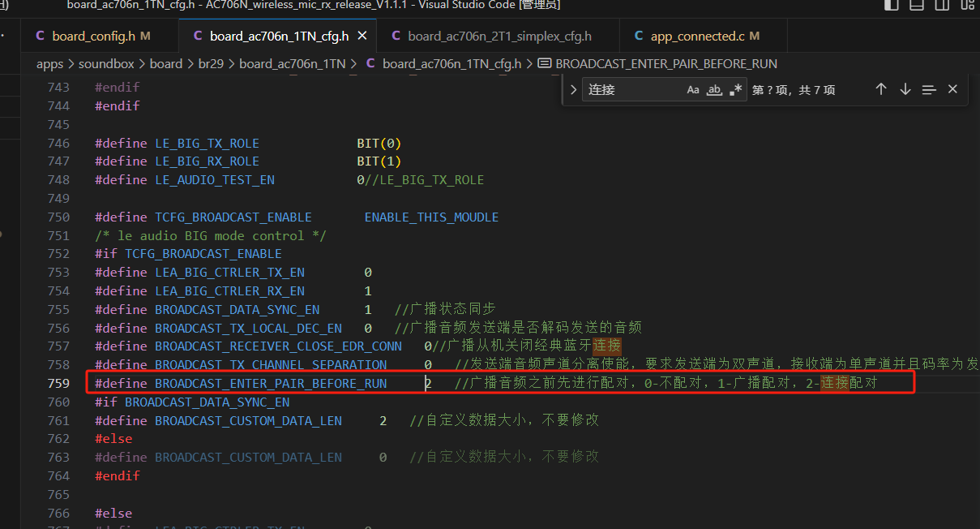The width and height of the screenshot is (980, 529).
Task: Go to previous find match
Action: click(881, 89)
